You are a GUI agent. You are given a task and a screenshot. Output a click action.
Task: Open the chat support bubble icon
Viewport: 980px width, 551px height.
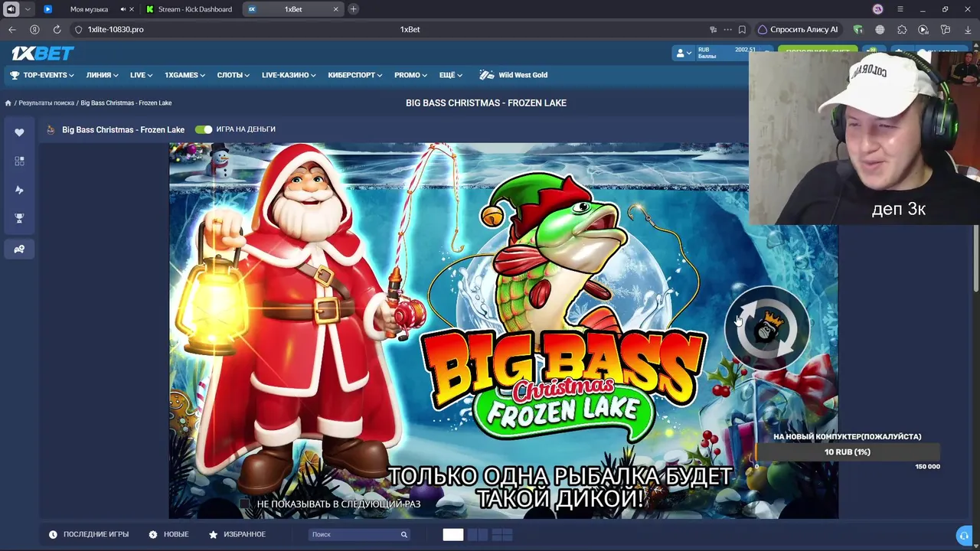(964, 536)
